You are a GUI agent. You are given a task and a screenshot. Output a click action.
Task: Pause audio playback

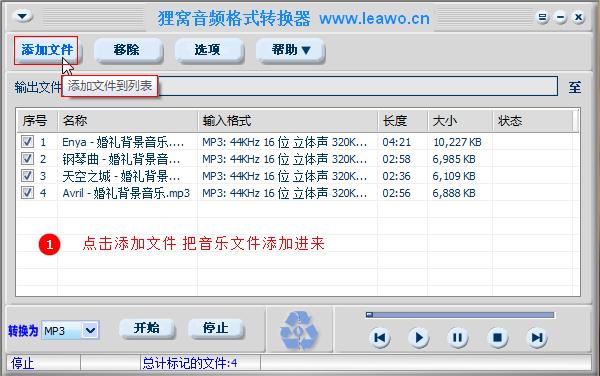pos(458,338)
